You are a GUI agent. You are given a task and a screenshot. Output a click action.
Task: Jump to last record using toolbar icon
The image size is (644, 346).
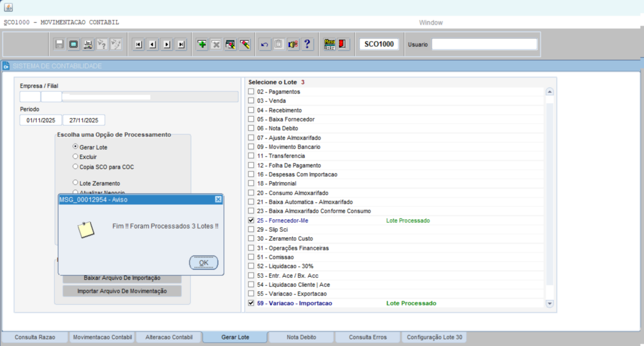[x=181, y=44]
